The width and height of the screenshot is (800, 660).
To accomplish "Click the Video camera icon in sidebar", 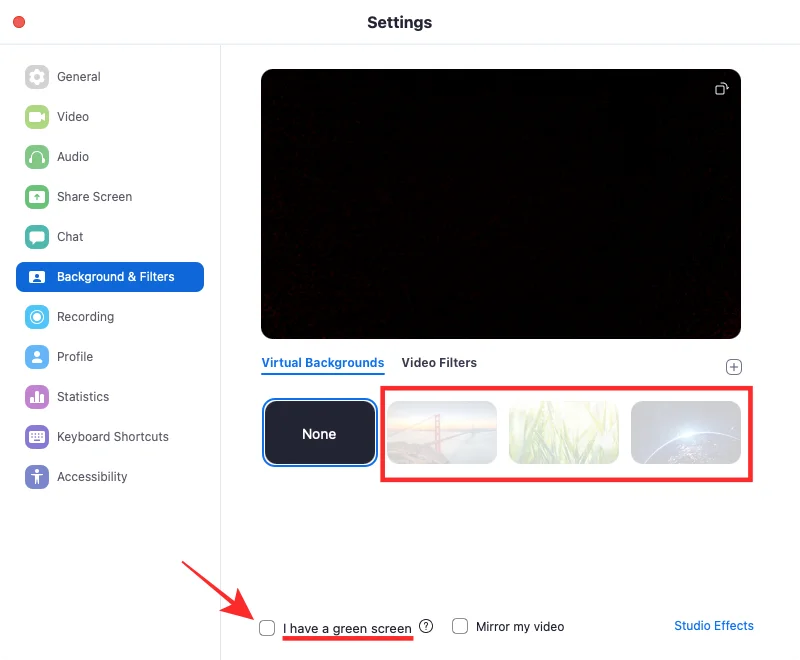I will tap(37, 117).
